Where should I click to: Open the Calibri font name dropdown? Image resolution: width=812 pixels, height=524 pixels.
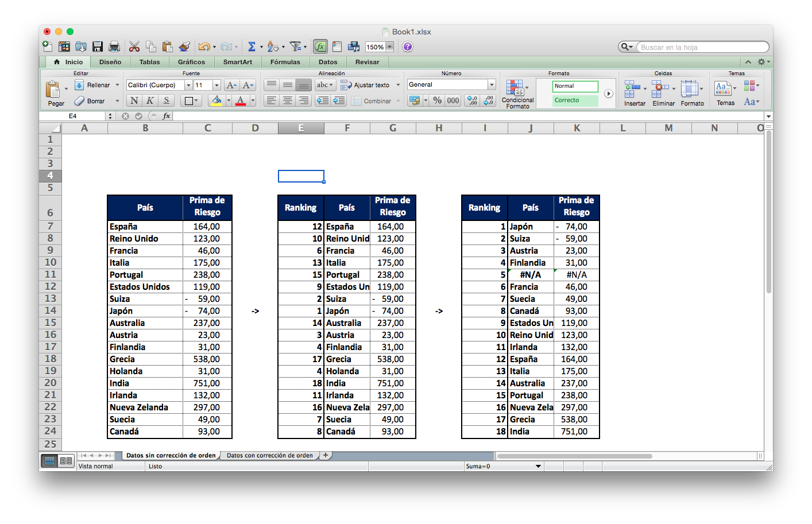click(188, 85)
